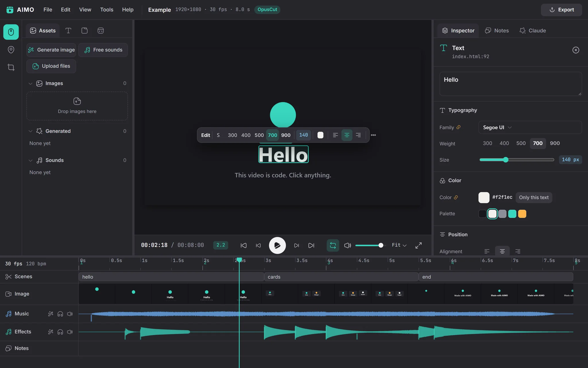588x368 pixels.
Task: Select the cards scene clip in timeline
Action: click(341, 277)
